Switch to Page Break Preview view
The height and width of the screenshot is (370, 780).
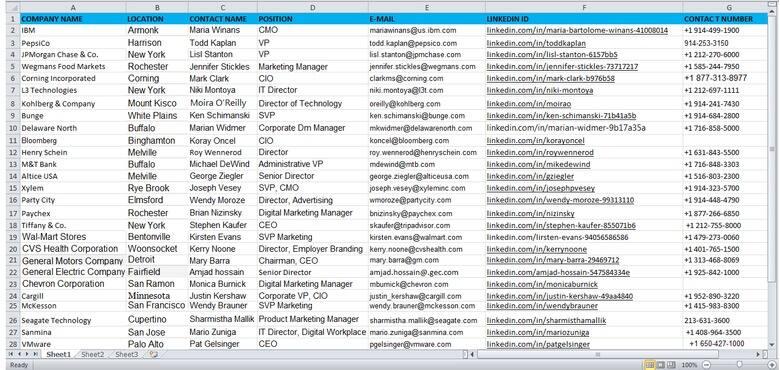[x=671, y=365]
